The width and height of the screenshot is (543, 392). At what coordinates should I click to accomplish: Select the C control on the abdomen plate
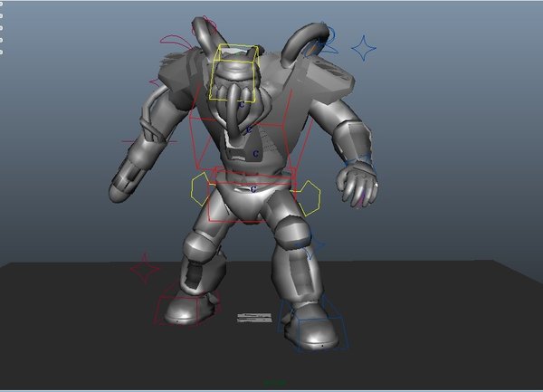pyautogui.click(x=256, y=153)
